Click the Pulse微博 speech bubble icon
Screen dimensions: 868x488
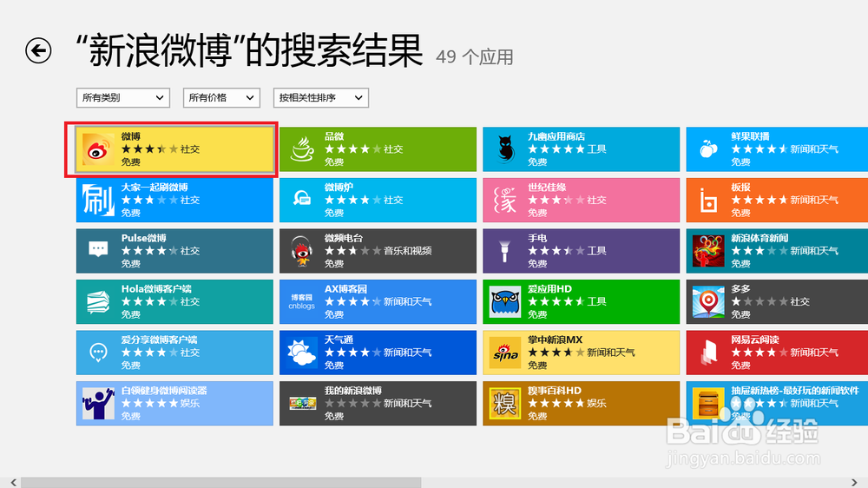(x=98, y=250)
